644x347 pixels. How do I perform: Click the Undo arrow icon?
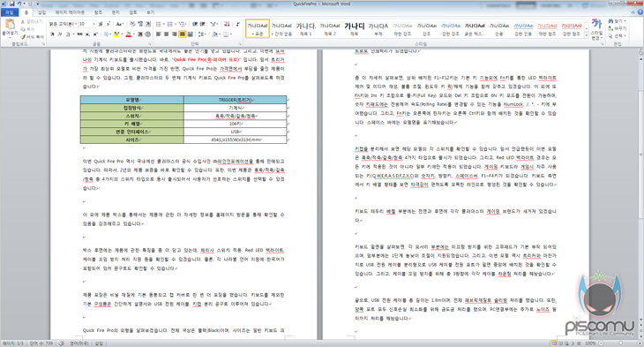click(x=19, y=4)
